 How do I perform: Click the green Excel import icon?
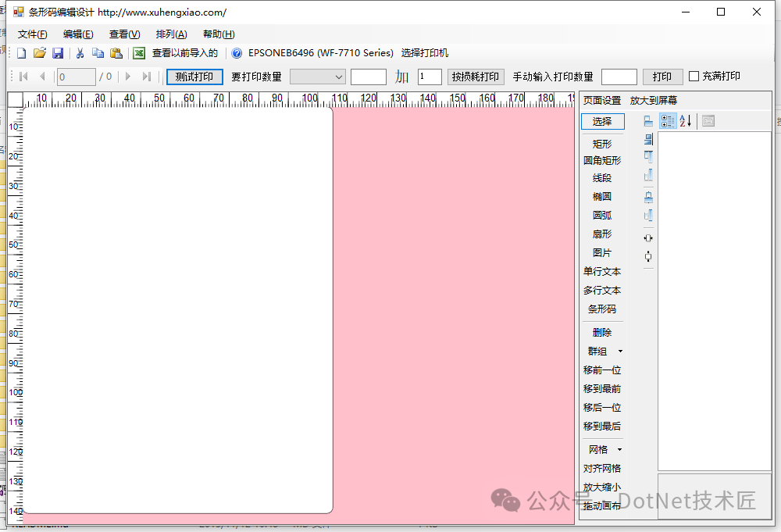139,53
